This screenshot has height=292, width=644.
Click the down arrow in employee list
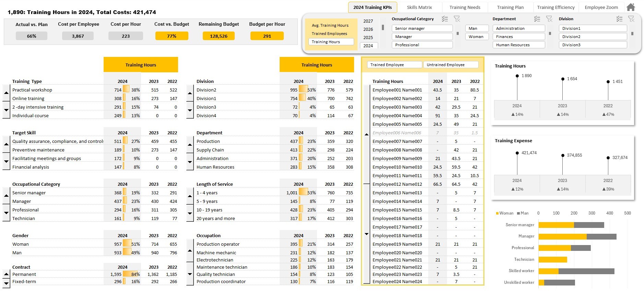(x=366, y=234)
